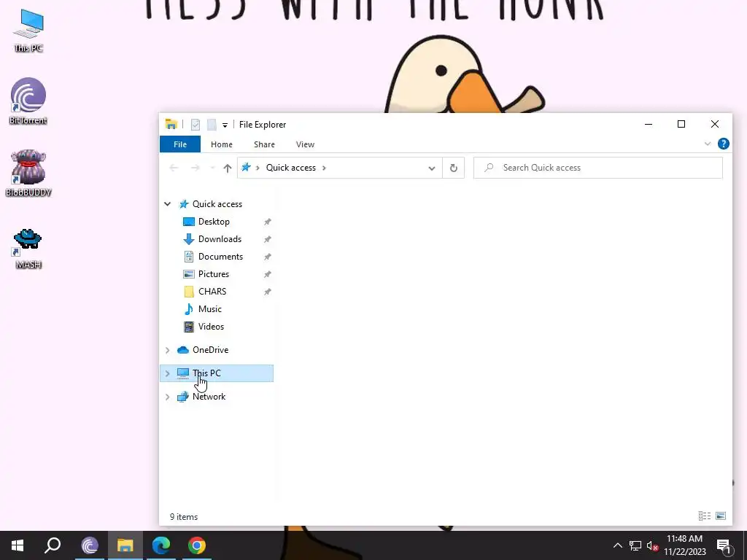Viewport: 747px width, 560px height.
Task: Open the CHARS folder in navigation pane
Action: coord(212,292)
